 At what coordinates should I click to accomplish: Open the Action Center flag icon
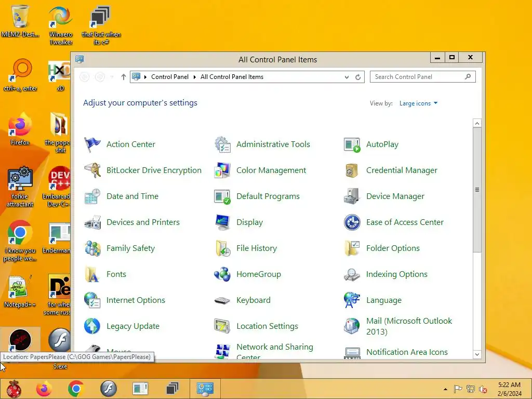[92, 144]
